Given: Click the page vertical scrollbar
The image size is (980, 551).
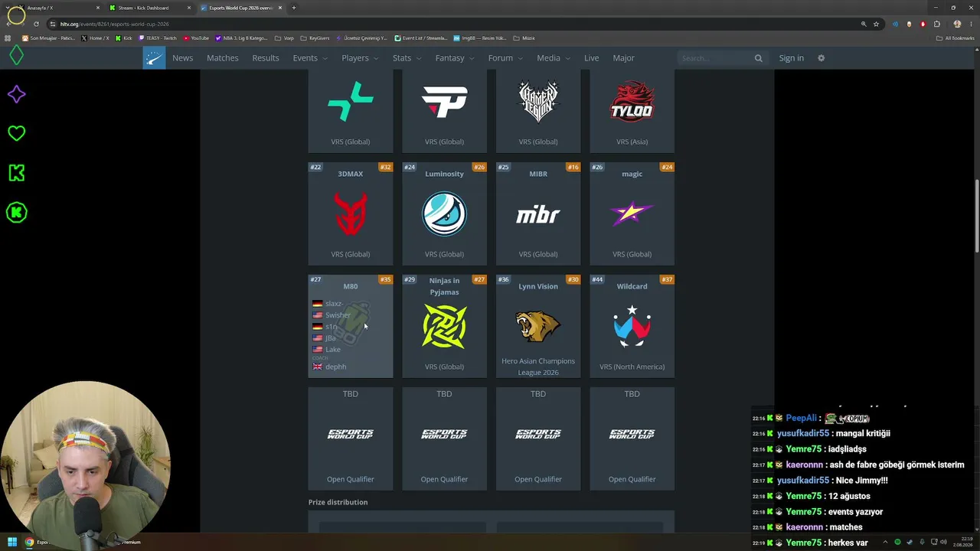Looking at the screenshot, I should coord(976,217).
